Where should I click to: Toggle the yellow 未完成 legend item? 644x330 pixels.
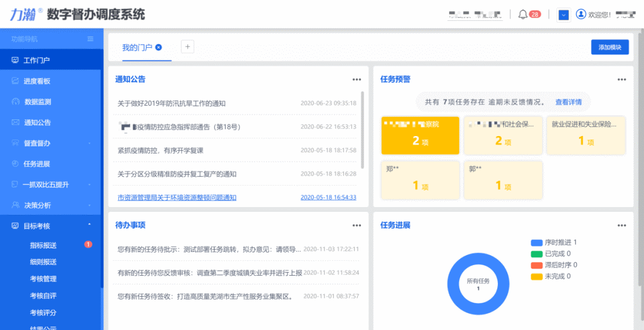pos(550,276)
